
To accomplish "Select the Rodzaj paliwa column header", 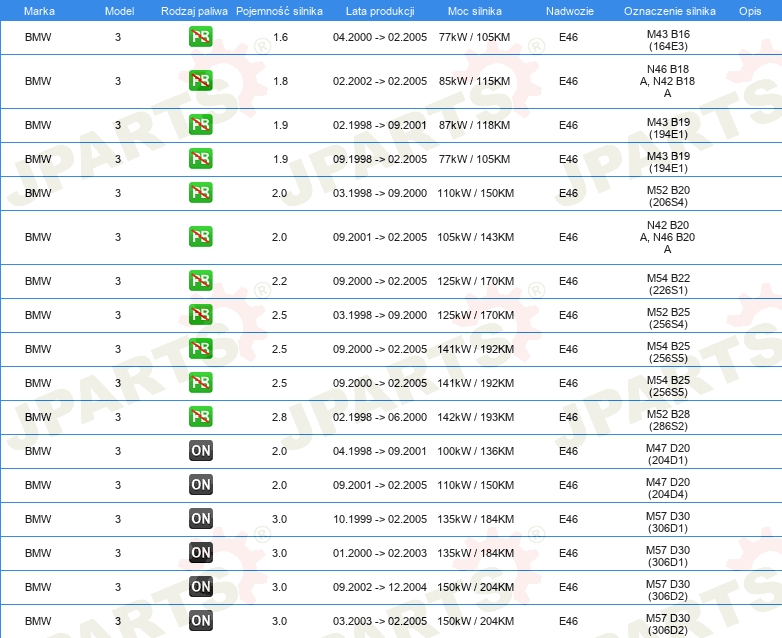I will (194, 11).
